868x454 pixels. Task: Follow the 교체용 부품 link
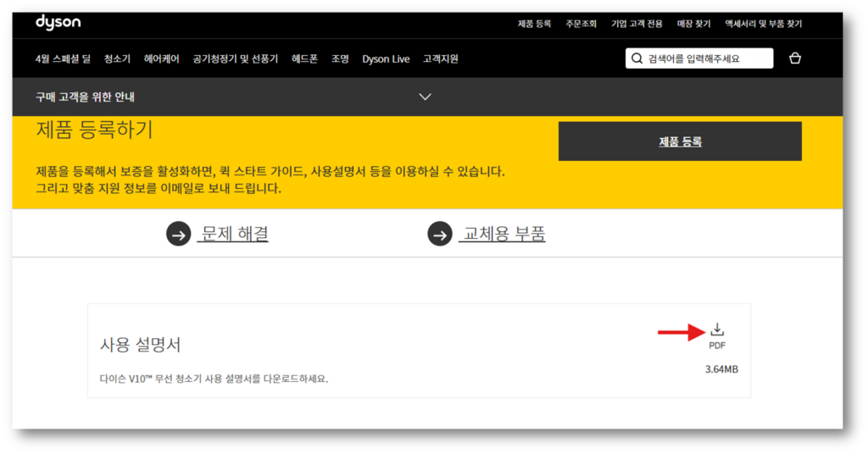point(503,234)
